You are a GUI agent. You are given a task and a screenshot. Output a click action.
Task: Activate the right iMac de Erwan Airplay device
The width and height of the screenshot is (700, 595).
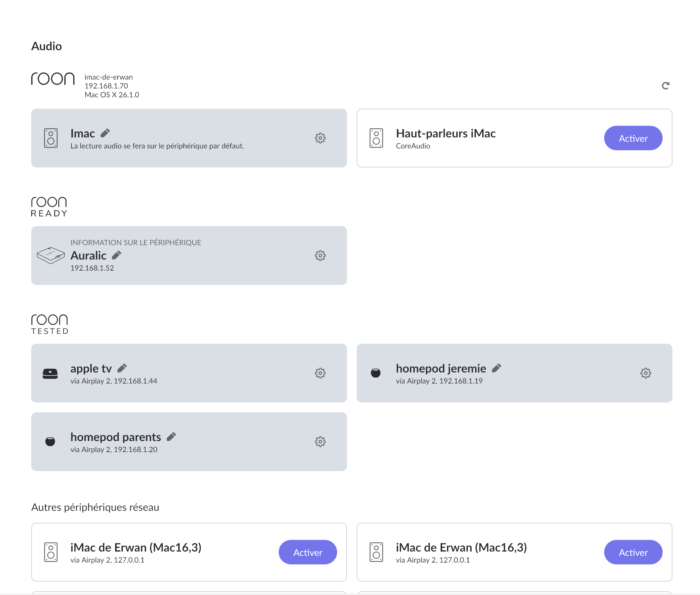click(x=633, y=552)
